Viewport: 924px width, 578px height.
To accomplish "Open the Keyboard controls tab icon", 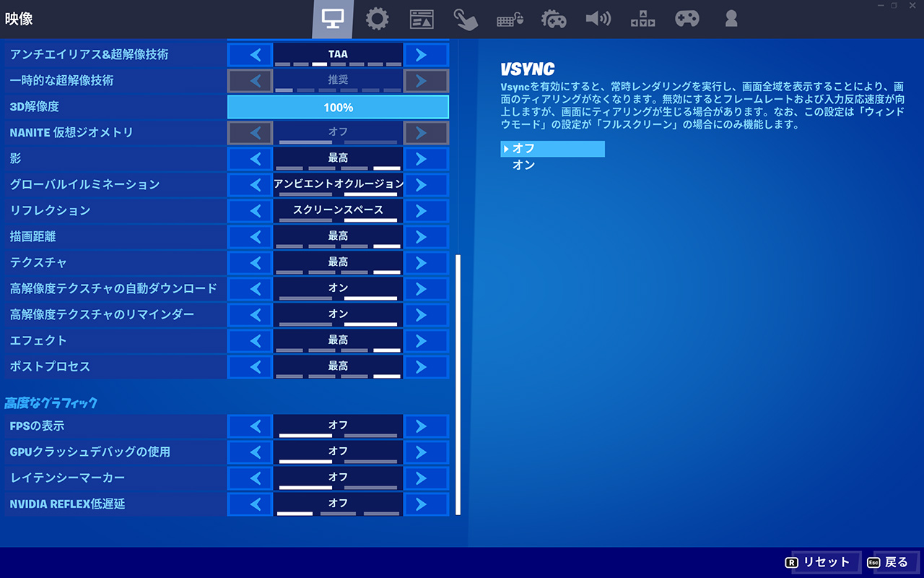I will click(510, 19).
